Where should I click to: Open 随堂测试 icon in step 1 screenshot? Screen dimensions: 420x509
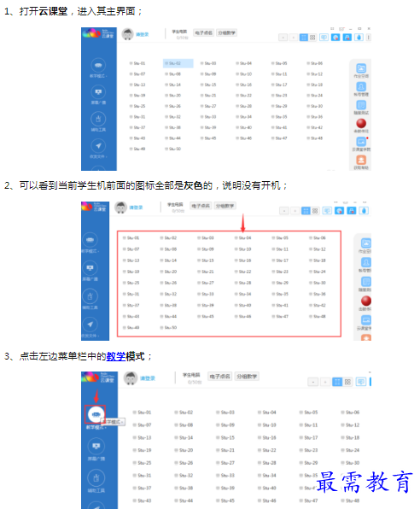(361, 105)
